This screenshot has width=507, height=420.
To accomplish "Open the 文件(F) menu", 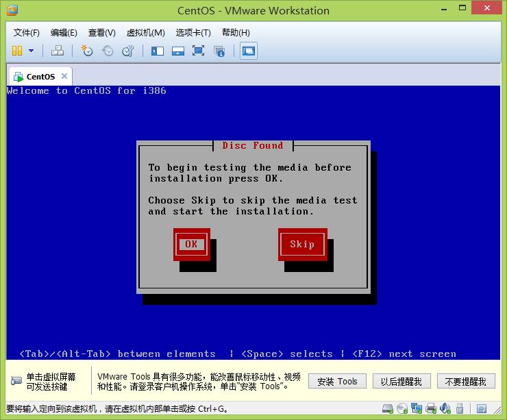I will [x=27, y=33].
